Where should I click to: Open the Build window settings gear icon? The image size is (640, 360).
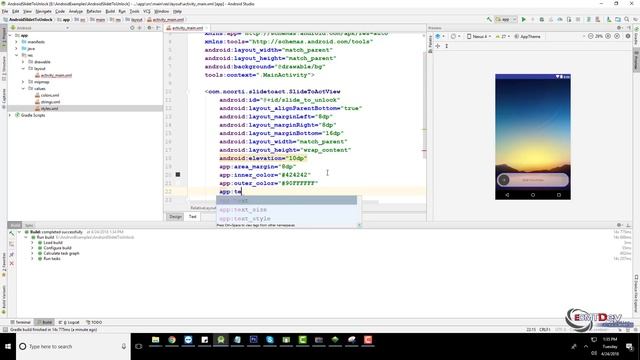[620, 225]
